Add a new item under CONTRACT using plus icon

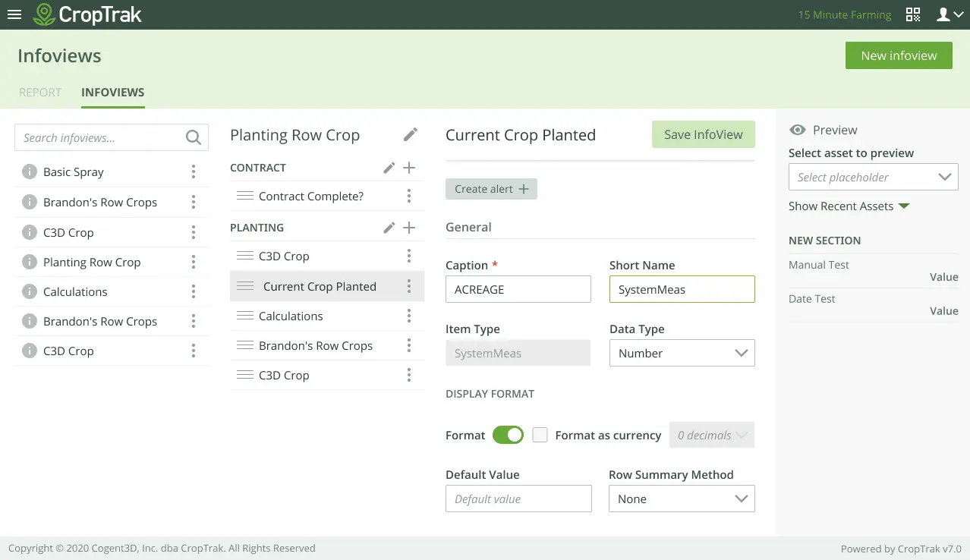[x=409, y=168]
